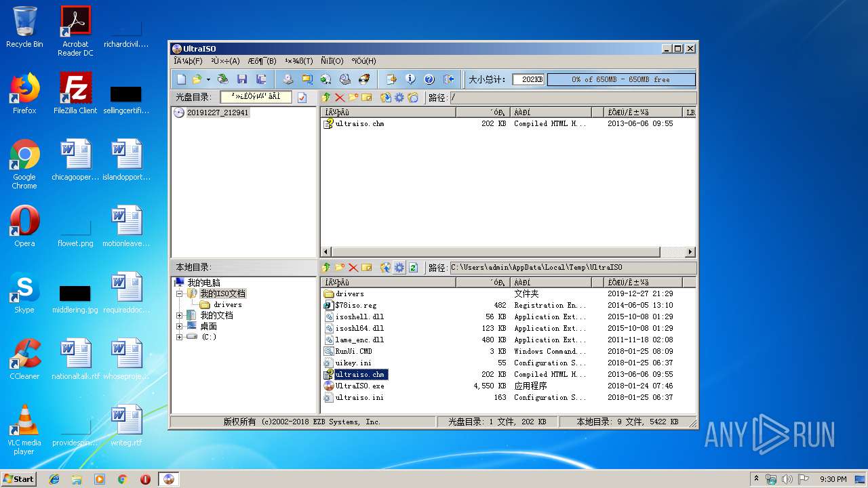Select UltraISO.exe in local file list
Image resolution: width=868 pixels, height=488 pixels.
pos(359,386)
